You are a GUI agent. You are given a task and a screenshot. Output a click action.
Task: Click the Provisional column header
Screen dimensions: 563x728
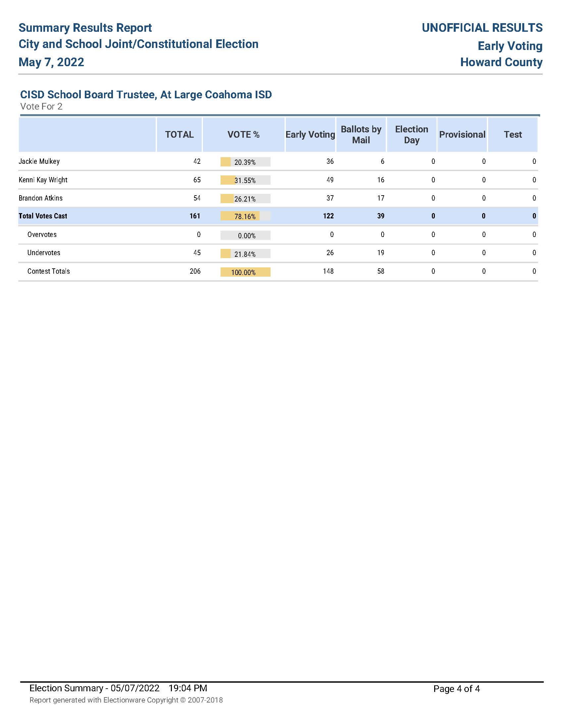pyautogui.click(x=462, y=135)
